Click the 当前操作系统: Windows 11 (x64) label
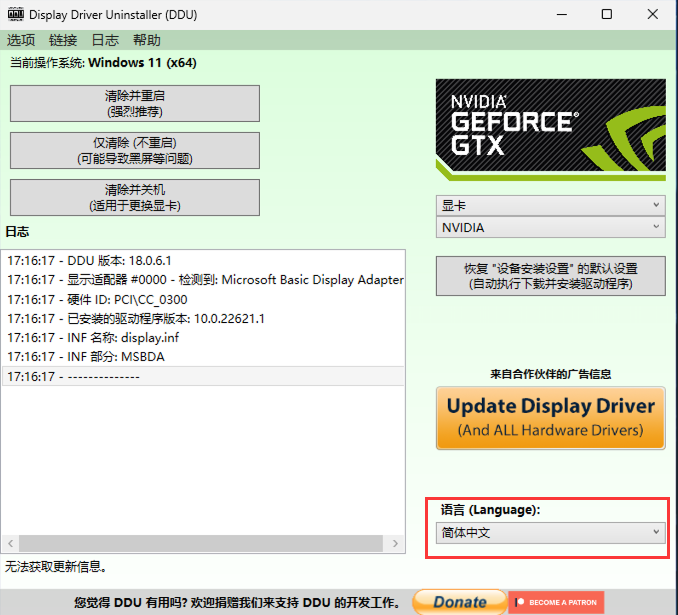This screenshot has width=678, height=615. (103, 63)
